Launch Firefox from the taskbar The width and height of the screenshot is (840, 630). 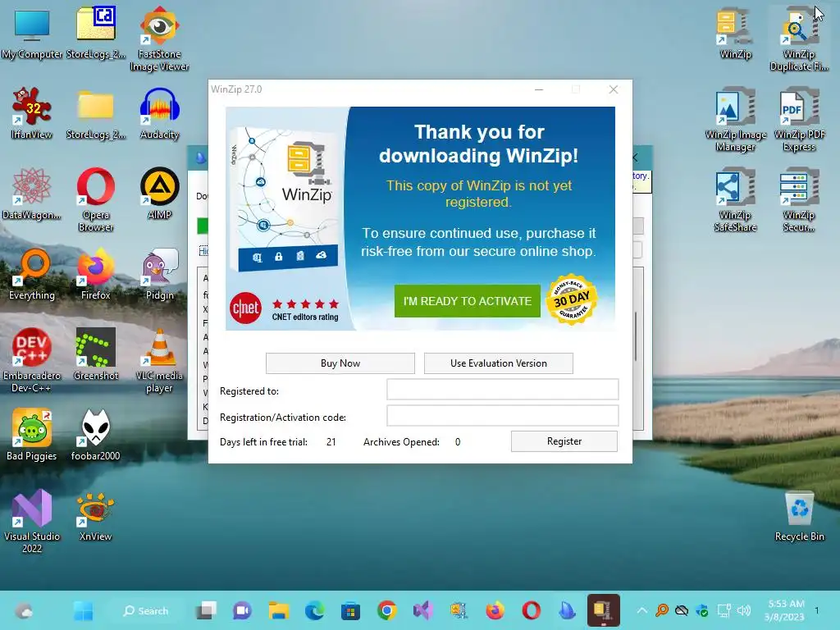pyautogui.click(x=495, y=610)
